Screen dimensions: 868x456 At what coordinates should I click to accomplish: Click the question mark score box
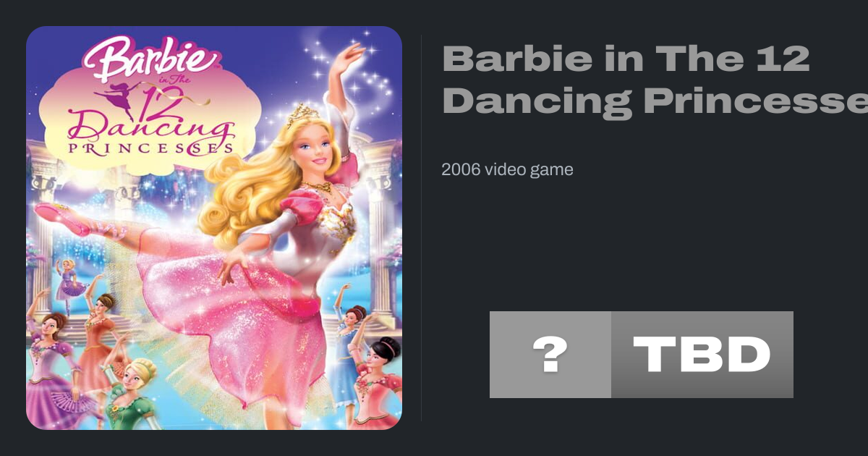[550, 355]
